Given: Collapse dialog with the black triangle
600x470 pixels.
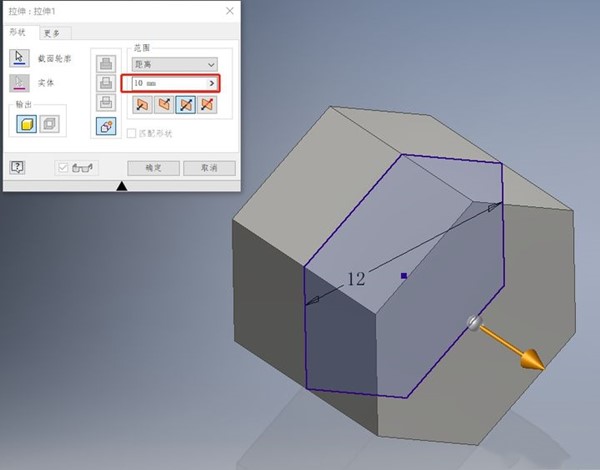Looking at the screenshot, I should tap(122, 186).
